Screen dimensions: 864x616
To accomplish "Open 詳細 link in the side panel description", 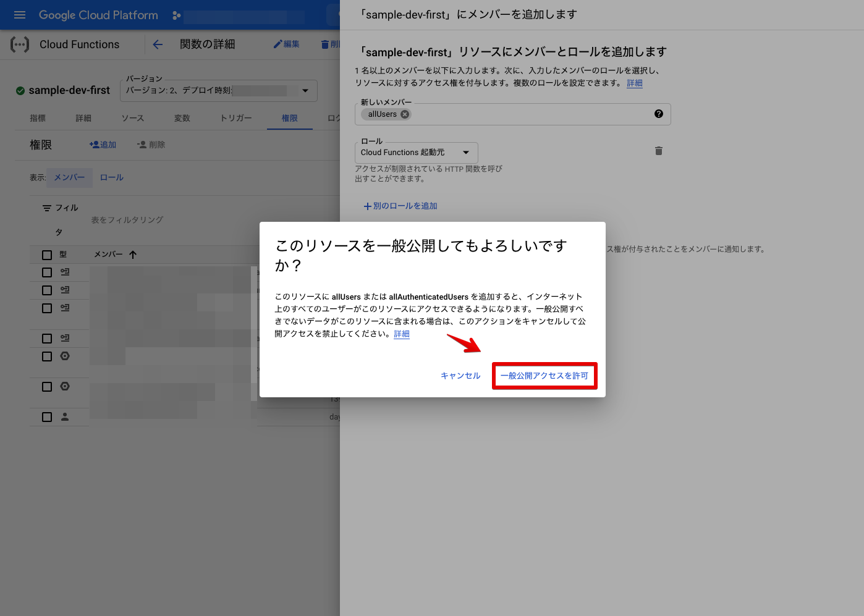I will tap(635, 83).
